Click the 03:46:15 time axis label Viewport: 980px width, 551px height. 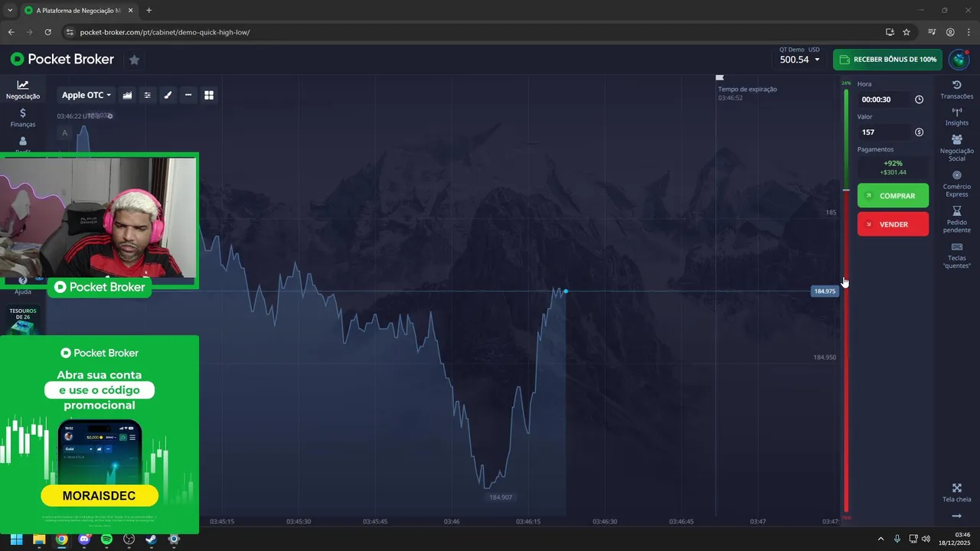528,521
